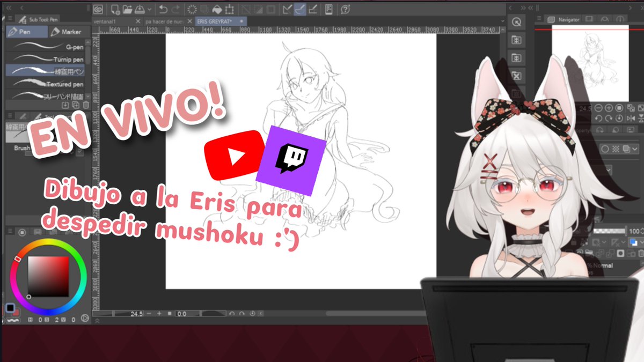Choose the Textured pen brush
Image resolution: width=644 pixels, height=362 pixels.
46,84
